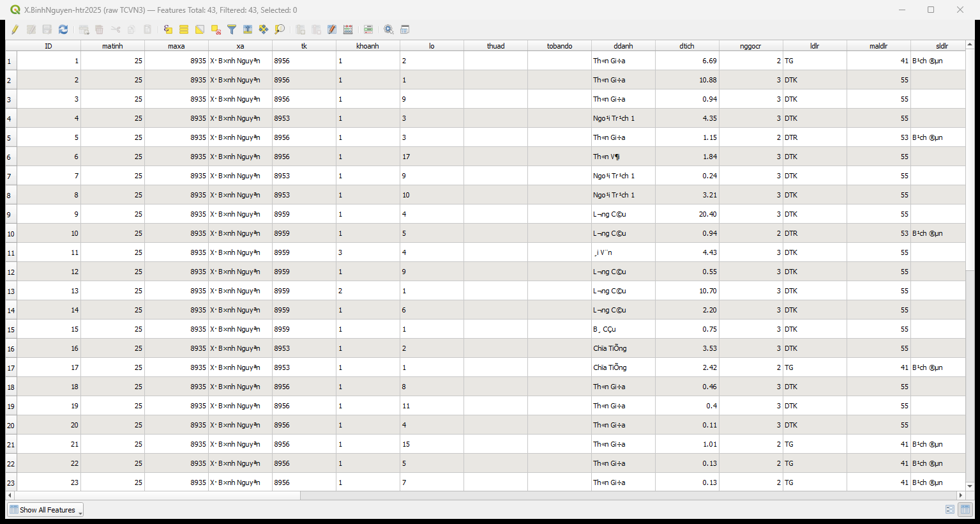Dock the attribute table window
980x524 pixels.
405,29
